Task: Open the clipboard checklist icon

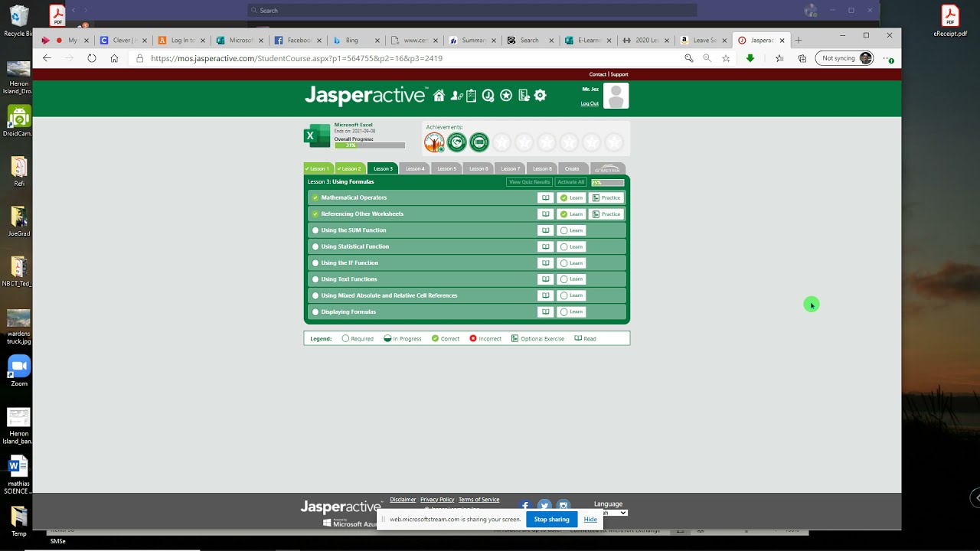Action: pos(471,96)
